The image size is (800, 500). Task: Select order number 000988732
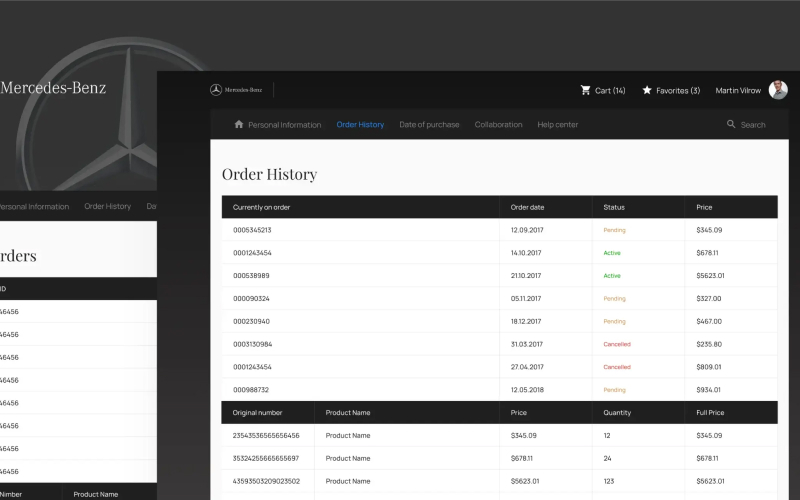click(251, 390)
